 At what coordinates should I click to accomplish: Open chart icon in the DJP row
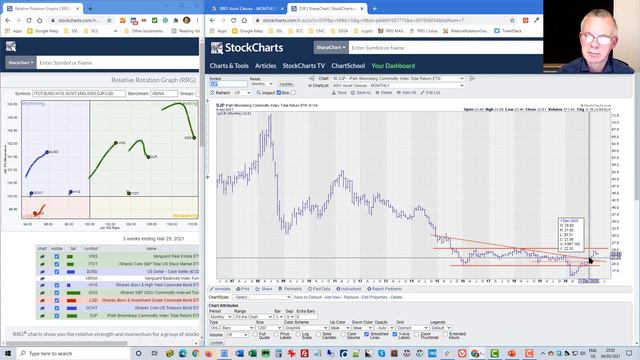(42, 316)
